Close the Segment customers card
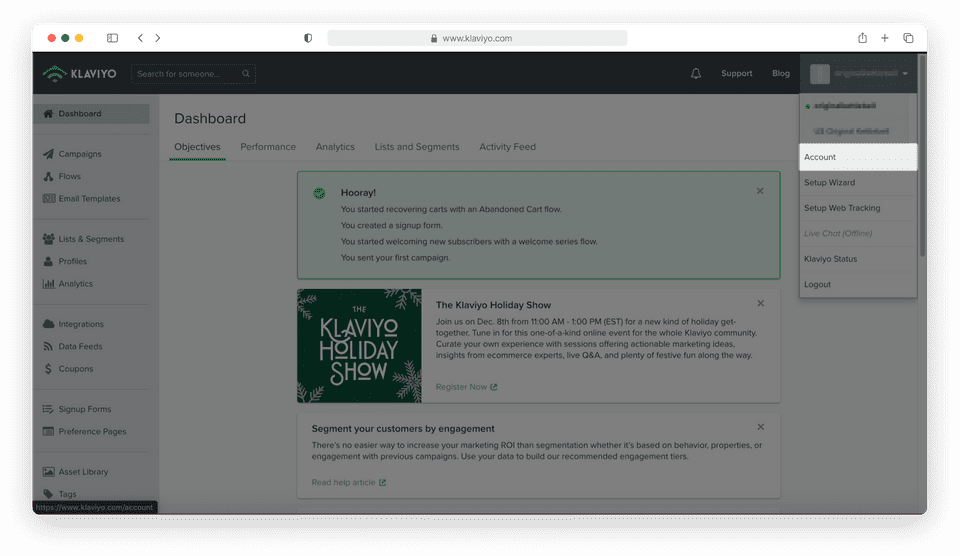The width and height of the screenshot is (960, 556). 760,428
